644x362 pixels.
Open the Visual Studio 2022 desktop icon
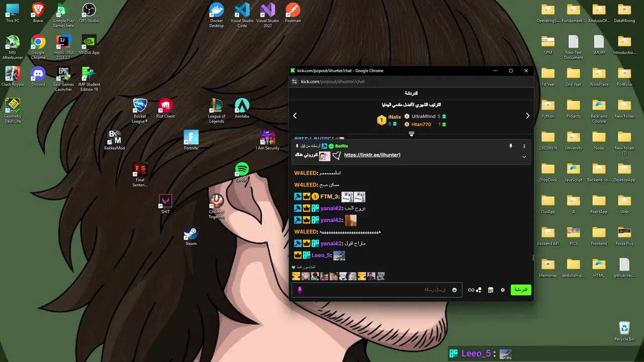click(268, 16)
